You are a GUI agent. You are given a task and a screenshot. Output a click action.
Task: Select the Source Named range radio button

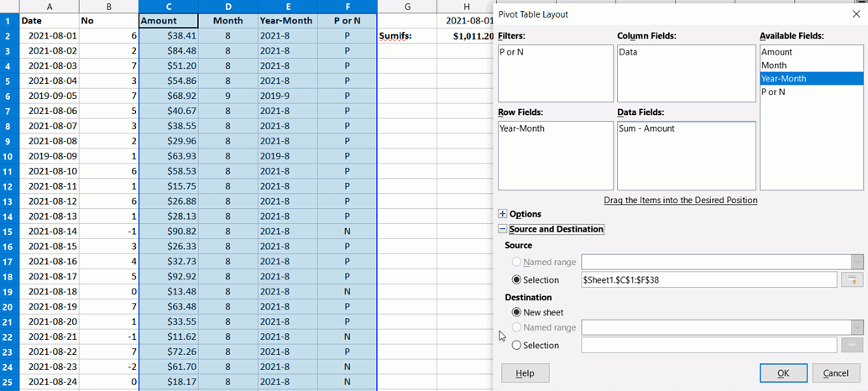pyautogui.click(x=516, y=262)
